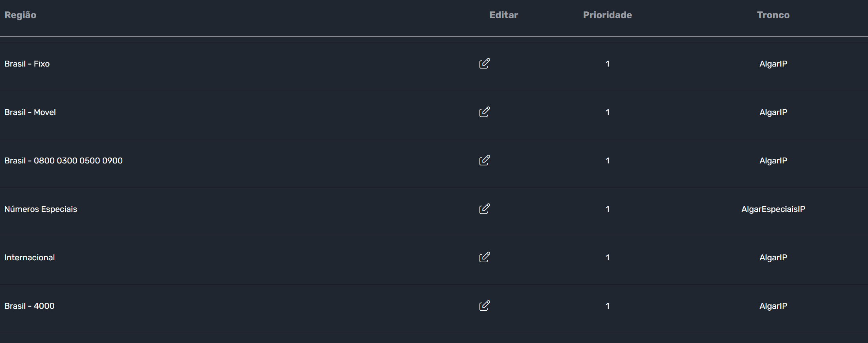The width and height of the screenshot is (868, 343).
Task: Click priority value in Brasil - 4000 row
Action: 608,306
